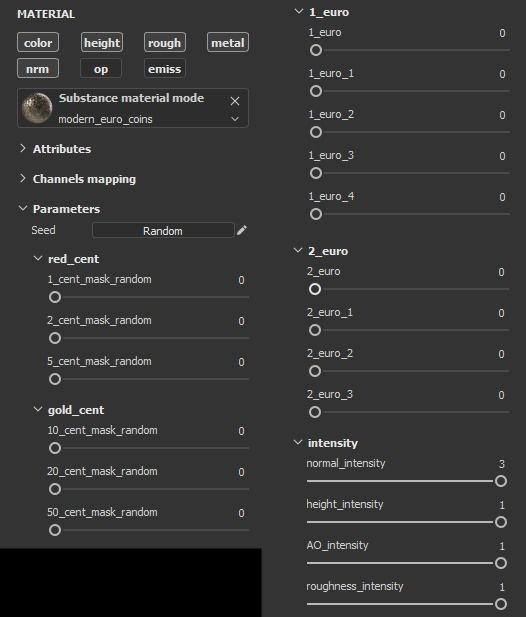Click the normal_intensity slider handle

pos(501,481)
